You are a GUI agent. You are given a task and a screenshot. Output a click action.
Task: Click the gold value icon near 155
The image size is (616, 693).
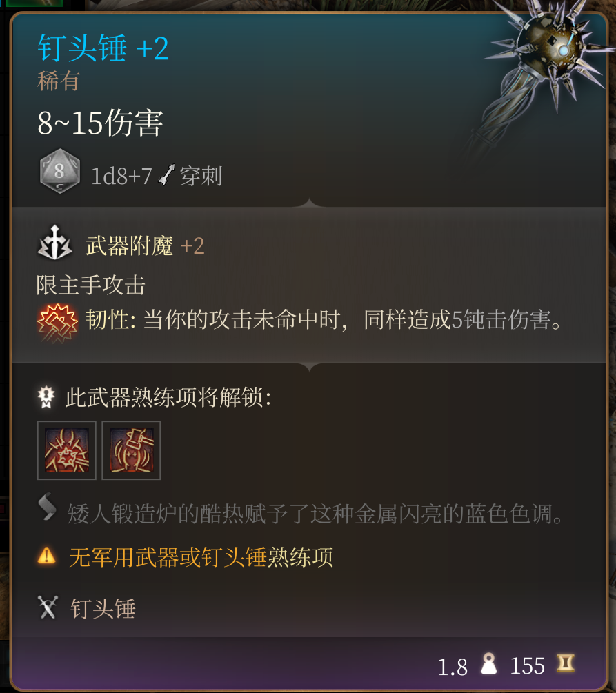point(566,663)
